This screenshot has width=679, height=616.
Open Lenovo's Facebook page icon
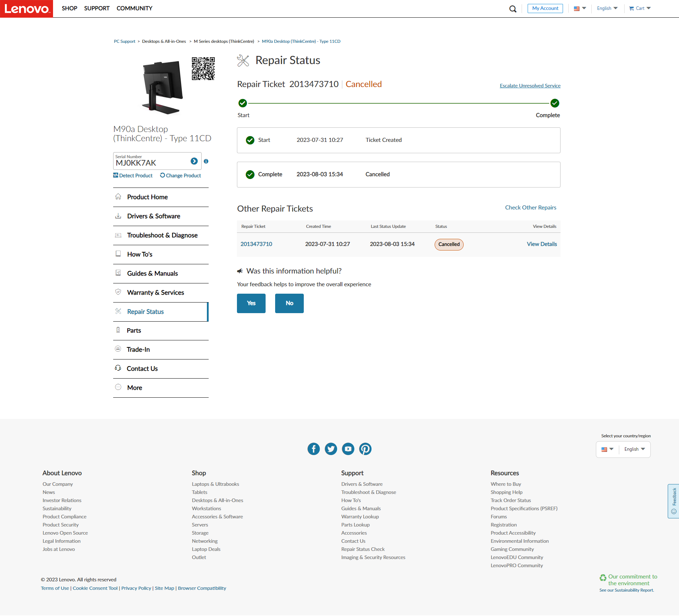tap(313, 449)
